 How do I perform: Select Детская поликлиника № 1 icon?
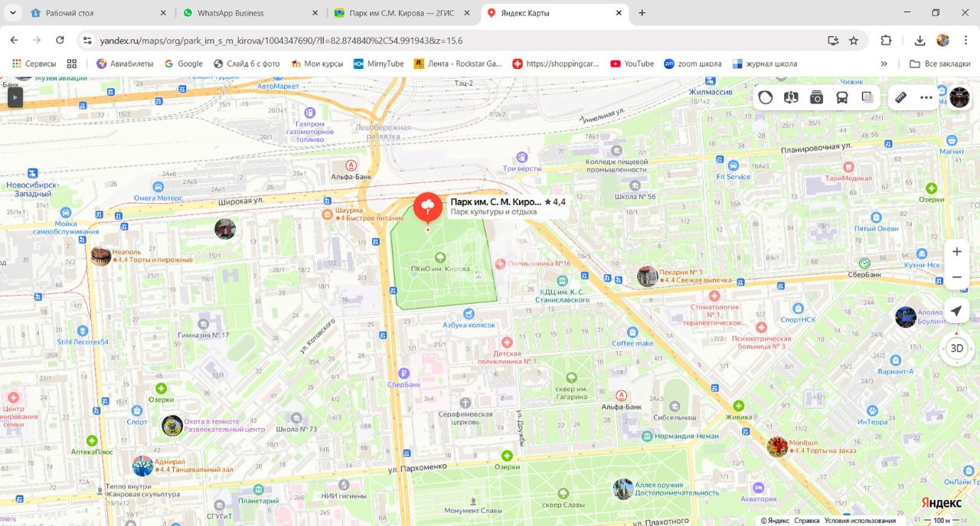click(x=506, y=343)
